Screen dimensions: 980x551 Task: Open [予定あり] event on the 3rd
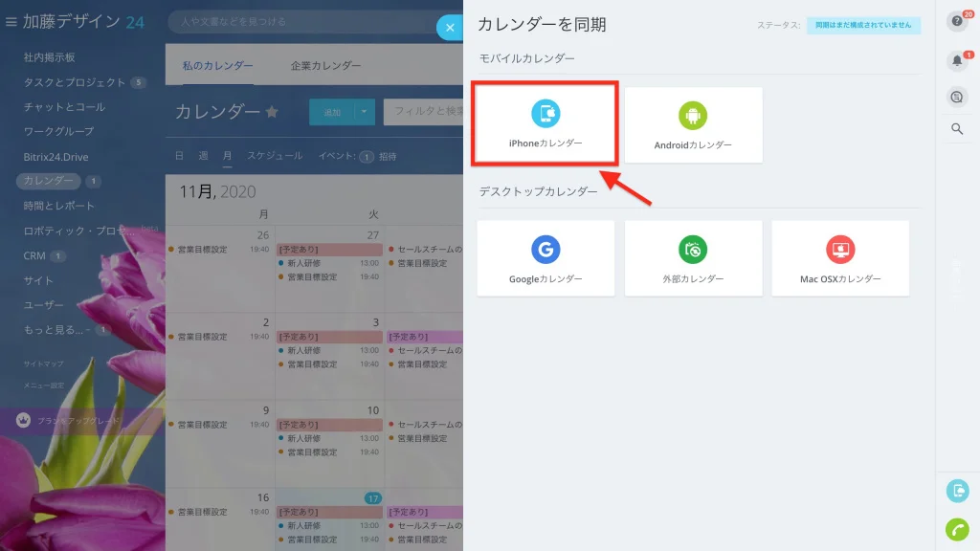point(329,337)
